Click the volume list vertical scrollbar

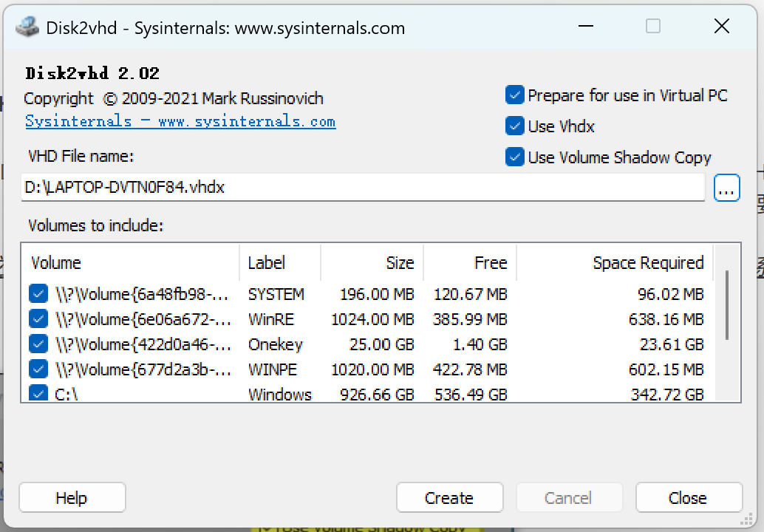point(726,305)
